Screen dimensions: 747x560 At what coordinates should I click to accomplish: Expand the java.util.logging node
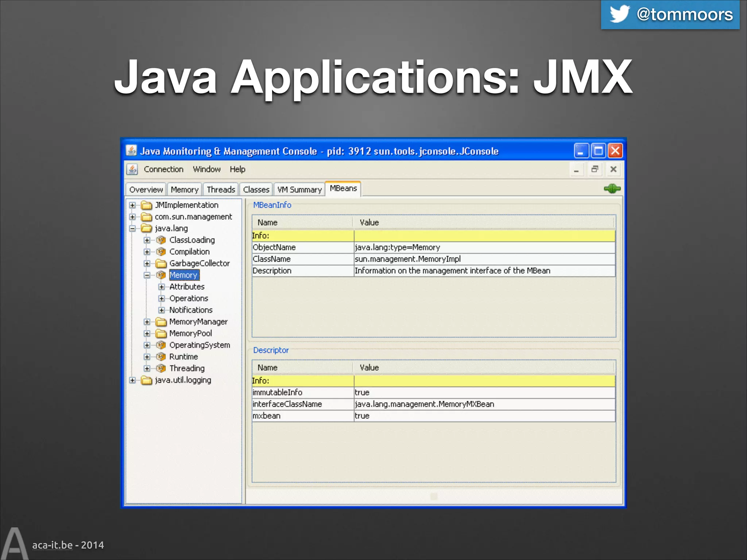coord(132,380)
